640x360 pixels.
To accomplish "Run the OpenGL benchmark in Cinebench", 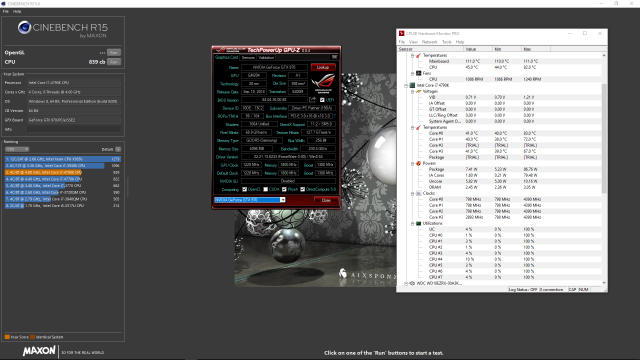I will 114,53.
